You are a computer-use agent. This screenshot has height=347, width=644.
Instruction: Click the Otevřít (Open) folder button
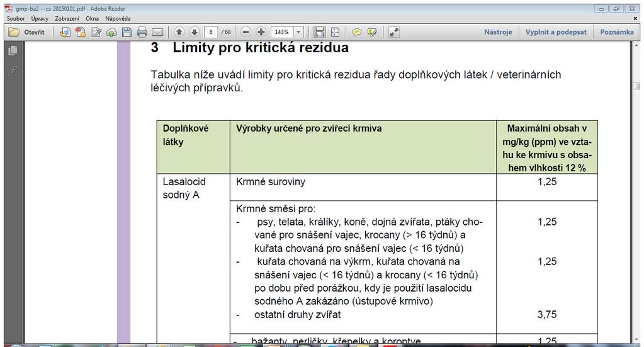(26, 32)
